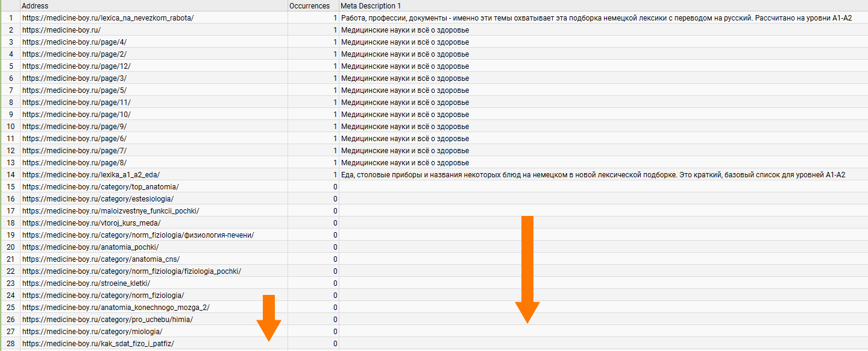Screen dimensions: 868x351
Task: Click row number 1
Action: click(10, 18)
